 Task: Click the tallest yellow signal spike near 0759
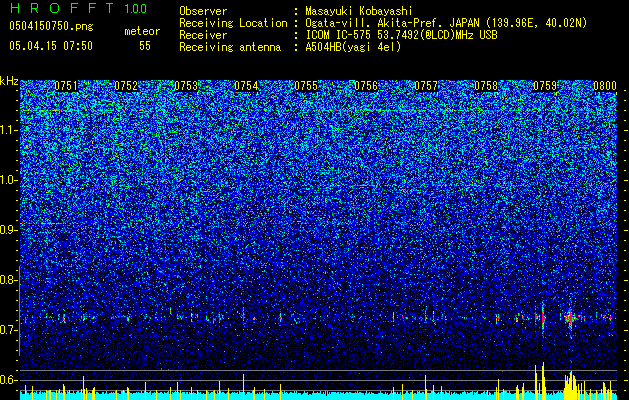coord(543,381)
